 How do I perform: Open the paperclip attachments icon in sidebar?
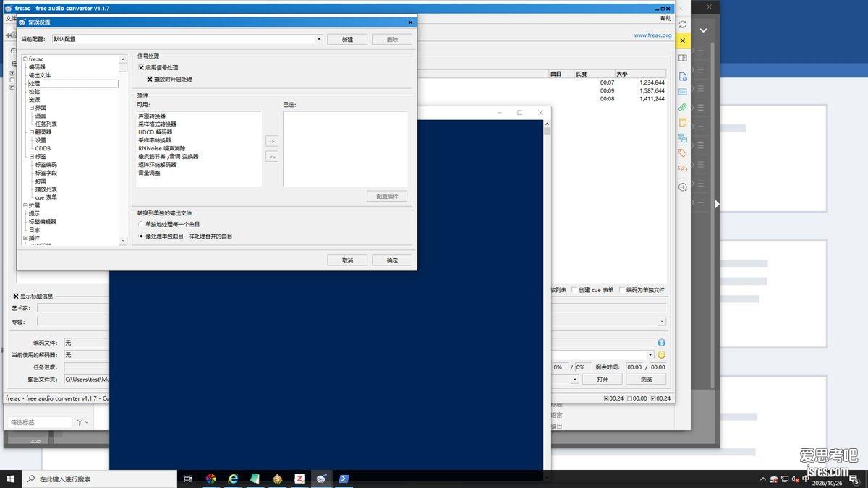point(682,107)
